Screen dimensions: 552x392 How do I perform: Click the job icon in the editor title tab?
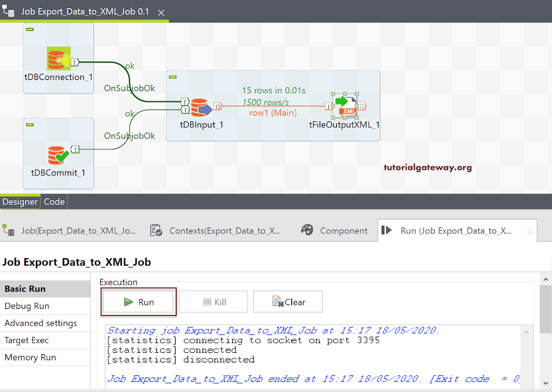click(8, 11)
